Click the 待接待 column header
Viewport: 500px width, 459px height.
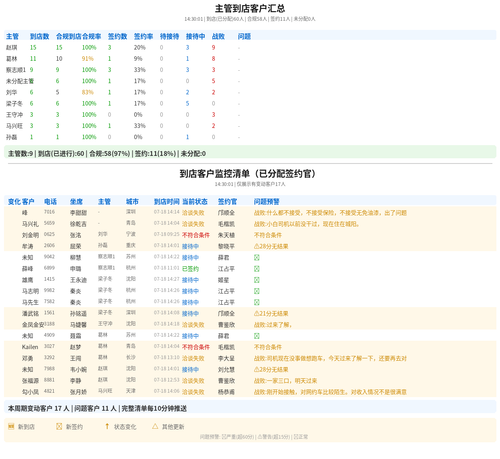tap(169, 36)
